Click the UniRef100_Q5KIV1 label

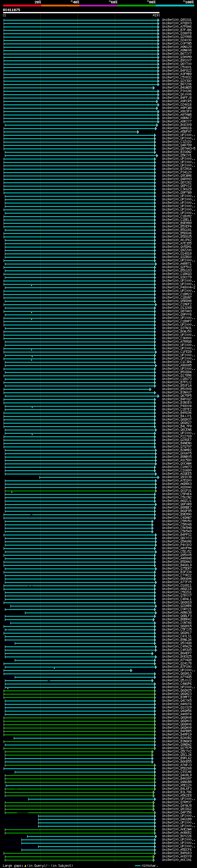coord(176,155)
